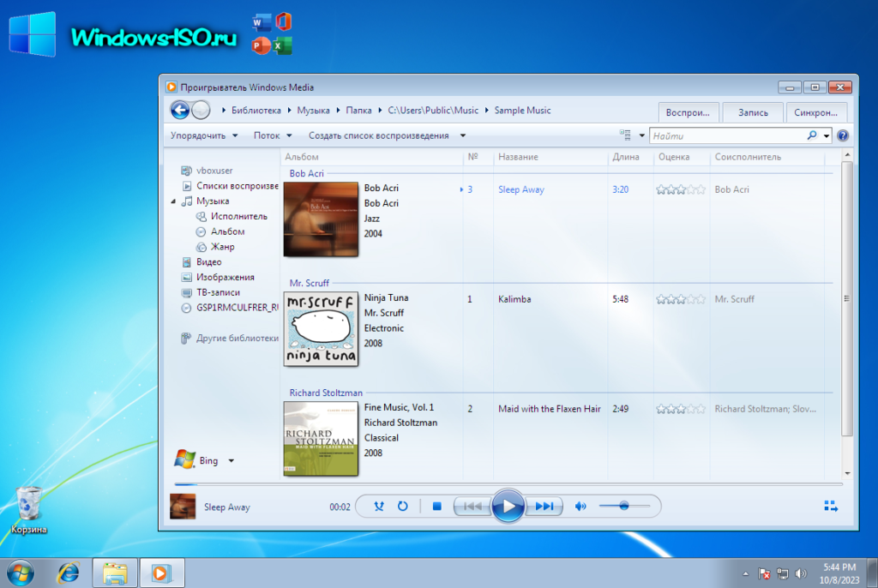Viewport: 878px width, 588px height.
Task: Open the Корзина desktop icon
Action: click(x=28, y=510)
